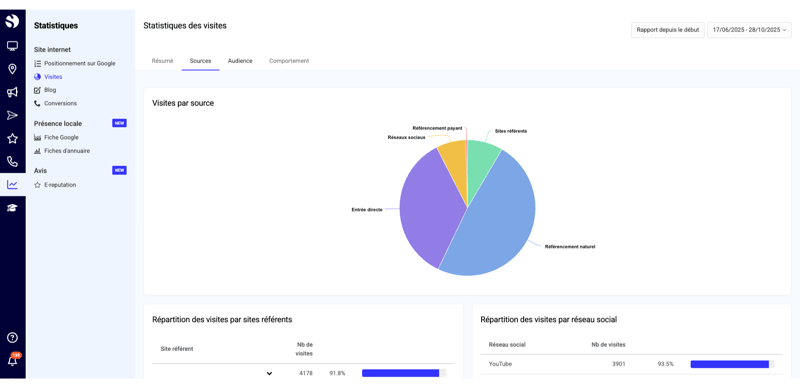This screenshot has width=800, height=388.
Task: Open E-reputation under Avis
Action: [60, 185]
